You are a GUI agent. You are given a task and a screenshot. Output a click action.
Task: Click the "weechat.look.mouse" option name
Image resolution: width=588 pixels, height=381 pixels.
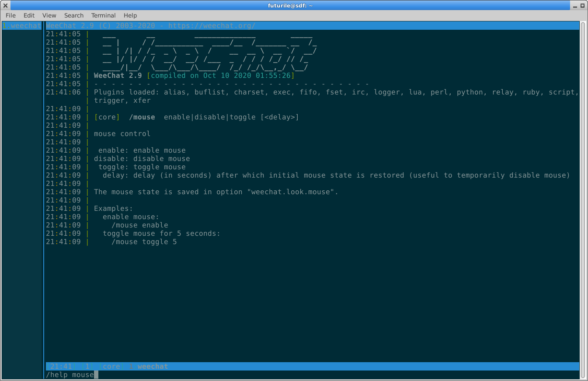[292, 192]
